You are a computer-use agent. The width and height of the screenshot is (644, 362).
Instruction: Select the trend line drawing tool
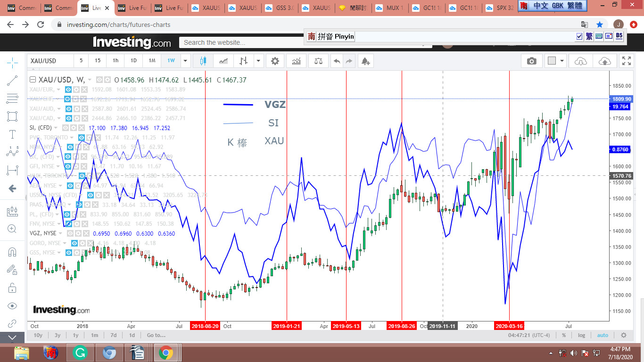point(12,81)
